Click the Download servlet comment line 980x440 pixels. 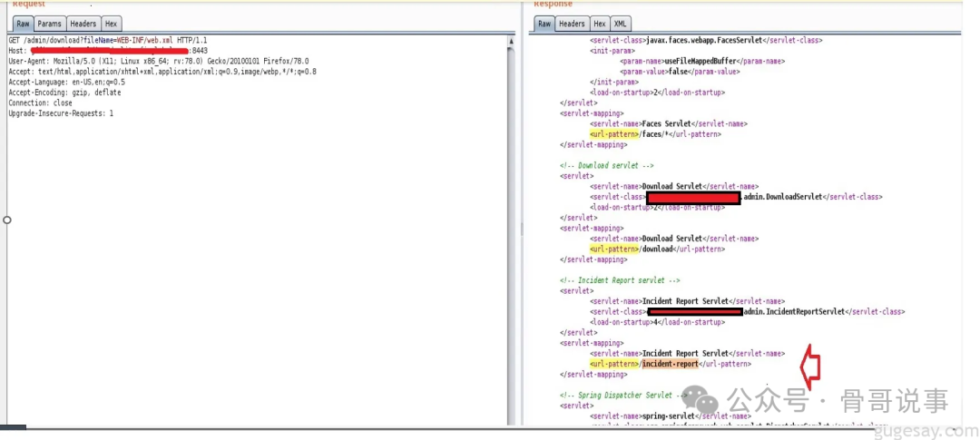pyautogui.click(x=606, y=166)
